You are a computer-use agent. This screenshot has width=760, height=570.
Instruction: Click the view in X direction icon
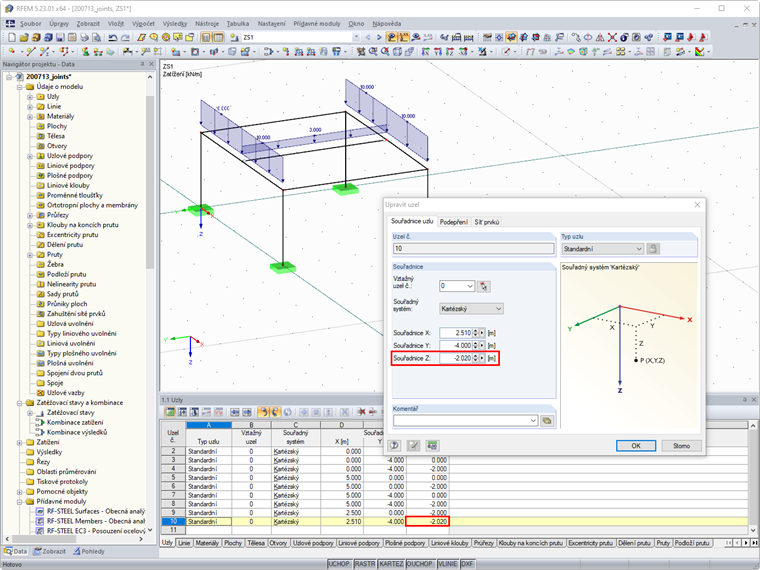tap(425, 51)
